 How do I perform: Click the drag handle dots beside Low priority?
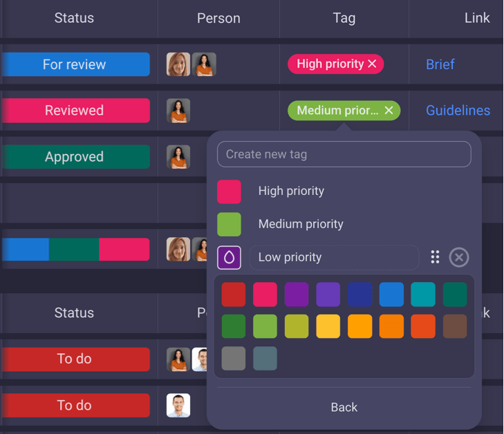435,257
